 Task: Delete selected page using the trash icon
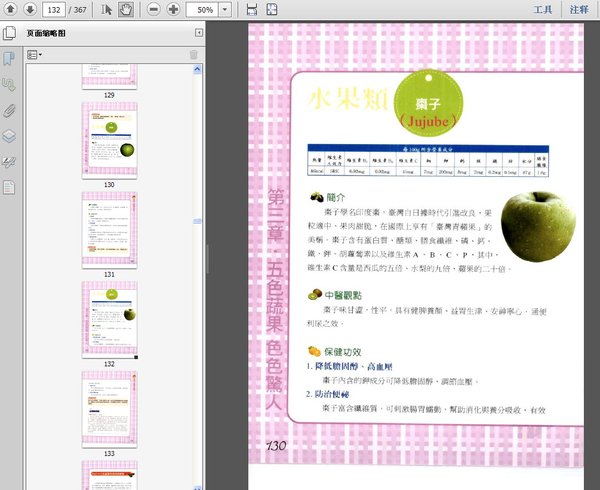193,54
